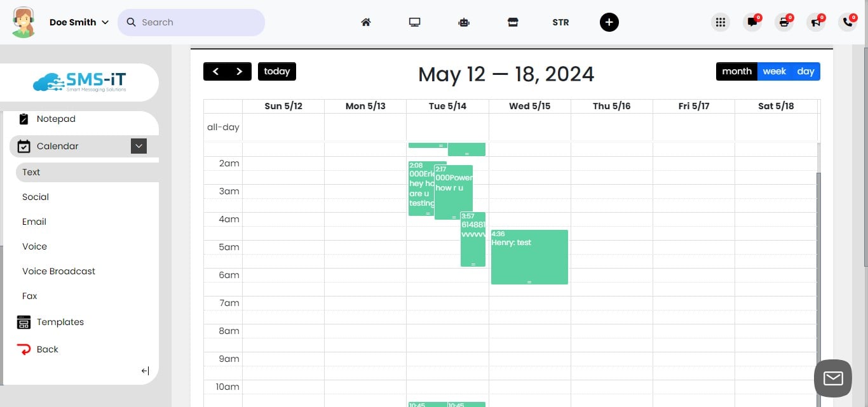Viewport: 868px width, 407px height.
Task: Collapse the sidebar with arrow icon
Action: click(x=145, y=371)
